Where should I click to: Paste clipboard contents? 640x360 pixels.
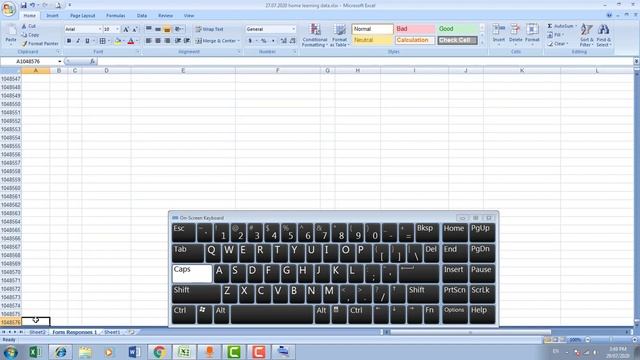point(11,35)
